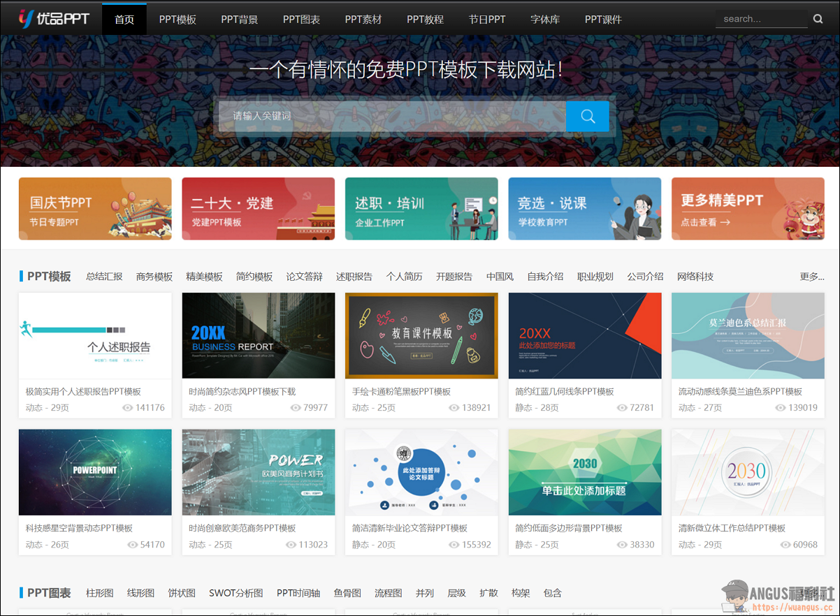The image size is (840, 616).
Task: Open the striped 2030 work summary thumbnail
Action: point(748,473)
